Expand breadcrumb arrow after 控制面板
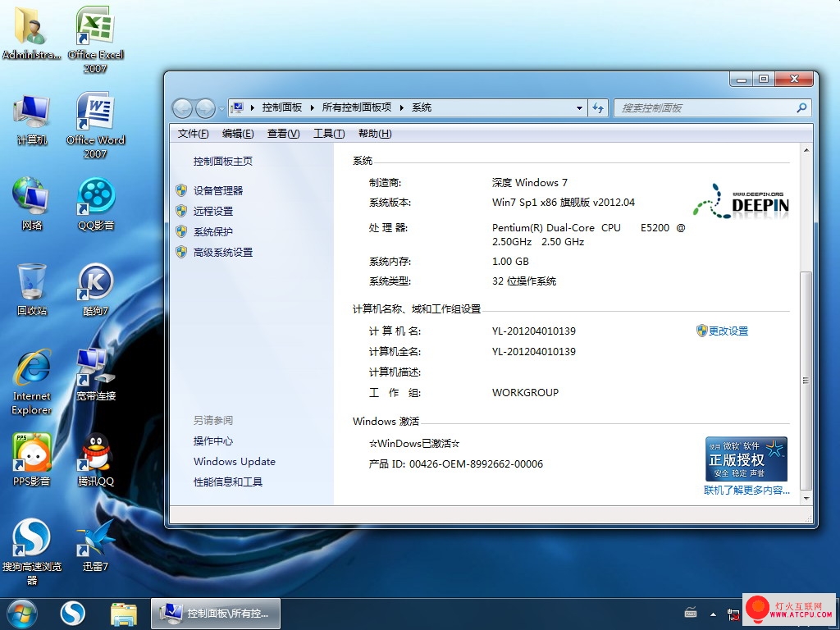 312,107
